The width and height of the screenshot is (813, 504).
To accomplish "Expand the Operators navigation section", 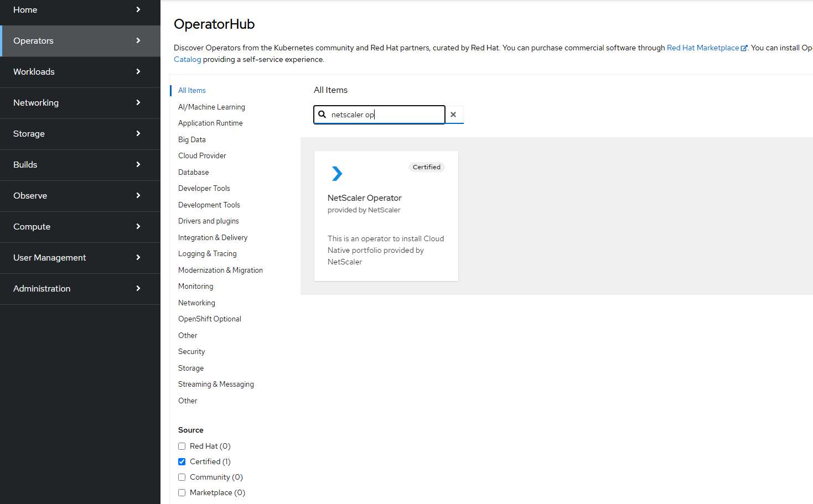I will click(80, 41).
